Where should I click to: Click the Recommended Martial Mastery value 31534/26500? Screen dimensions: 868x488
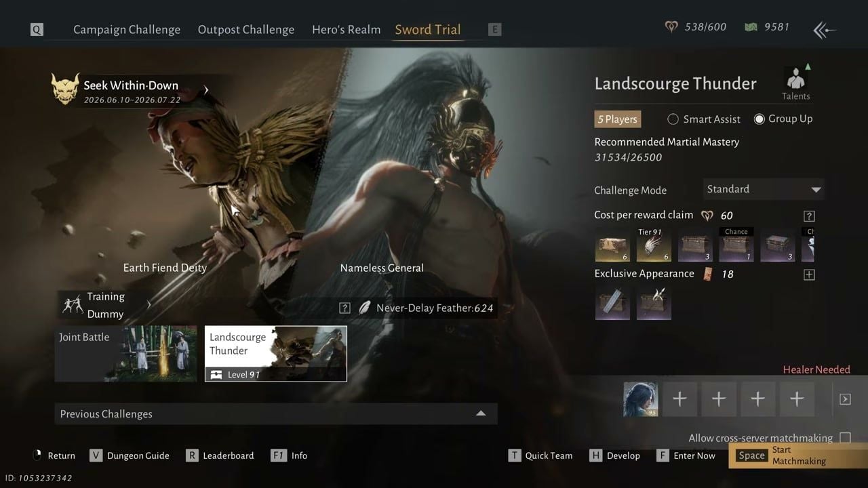[x=628, y=157]
